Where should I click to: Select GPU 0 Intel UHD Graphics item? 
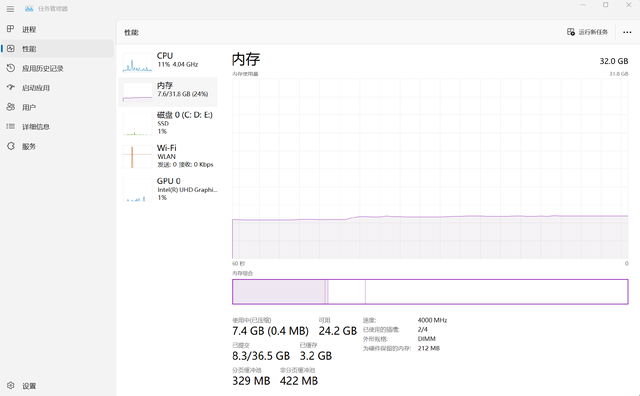168,189
